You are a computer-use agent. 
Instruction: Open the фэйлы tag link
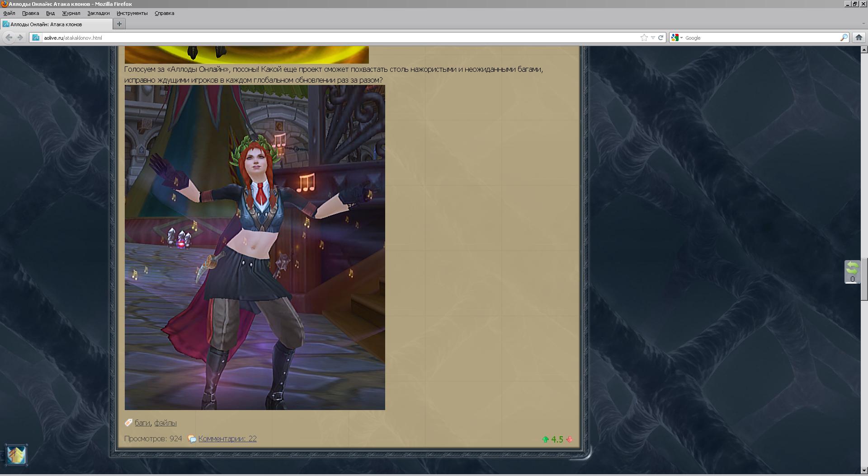click(165, 423)
